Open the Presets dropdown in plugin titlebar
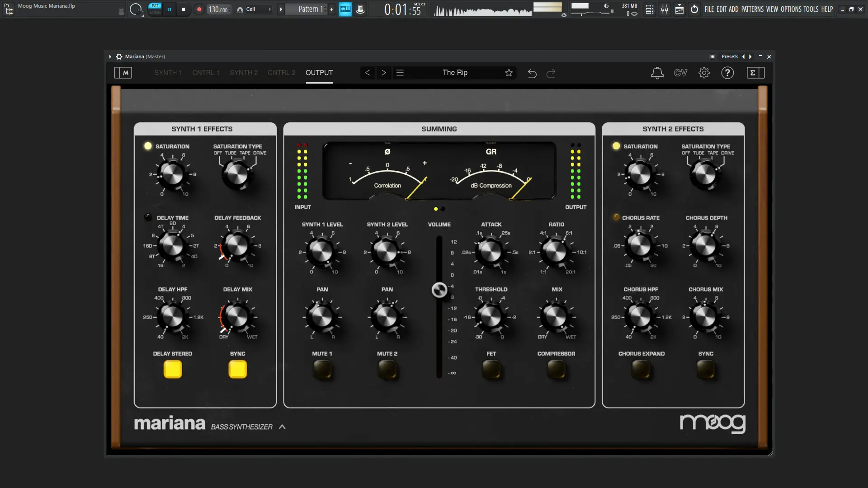 (x=730, y=56)
